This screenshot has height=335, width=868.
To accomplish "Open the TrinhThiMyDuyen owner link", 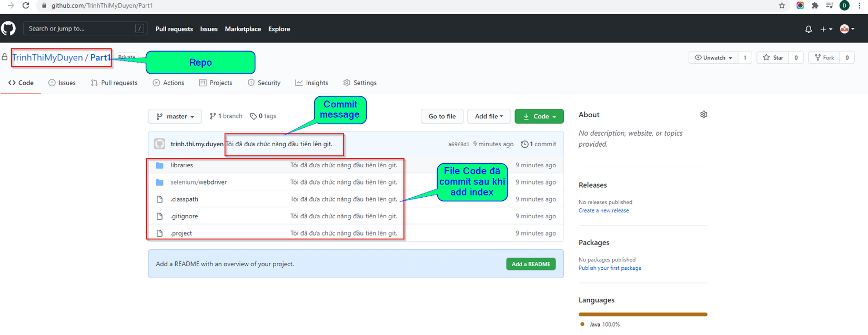I will click(47, 57).
